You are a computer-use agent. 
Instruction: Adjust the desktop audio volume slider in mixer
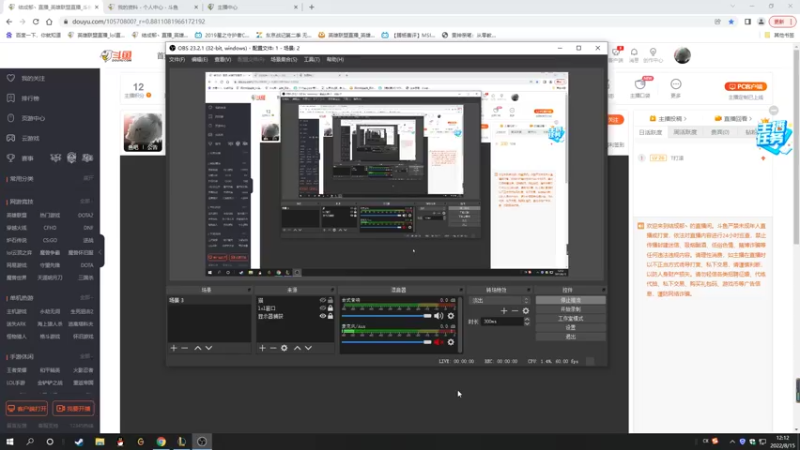tap(386, 316)
